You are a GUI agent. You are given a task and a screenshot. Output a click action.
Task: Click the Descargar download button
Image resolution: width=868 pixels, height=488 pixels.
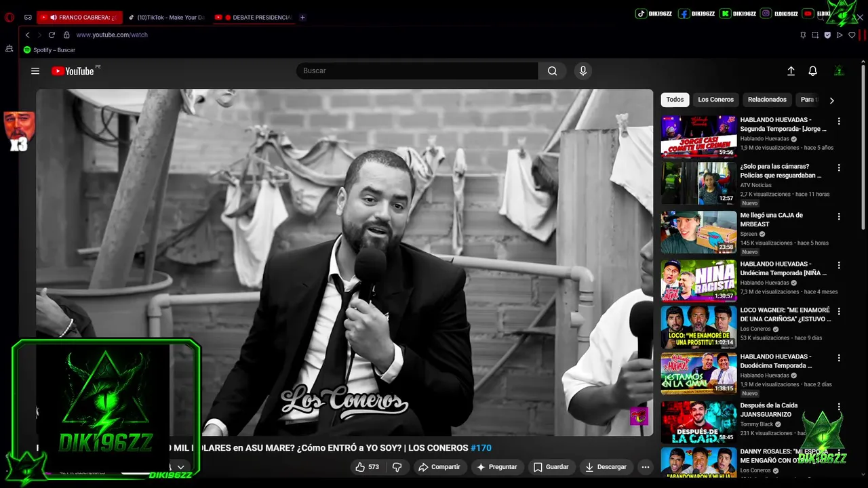click(x=606, y=467)
